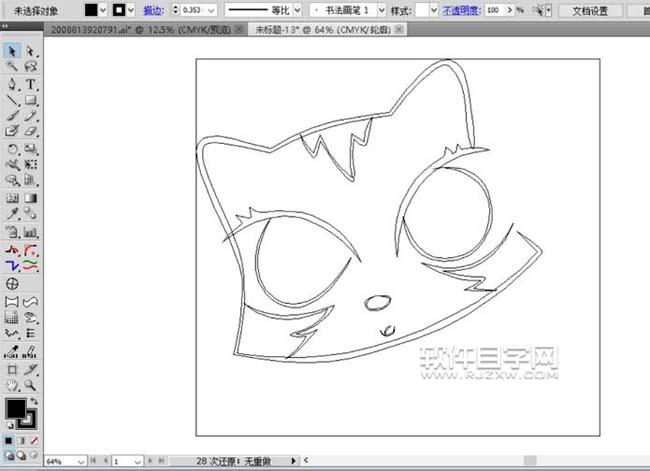Select the Hand tool
The image size is (650, 471).
tap(12, 384)
